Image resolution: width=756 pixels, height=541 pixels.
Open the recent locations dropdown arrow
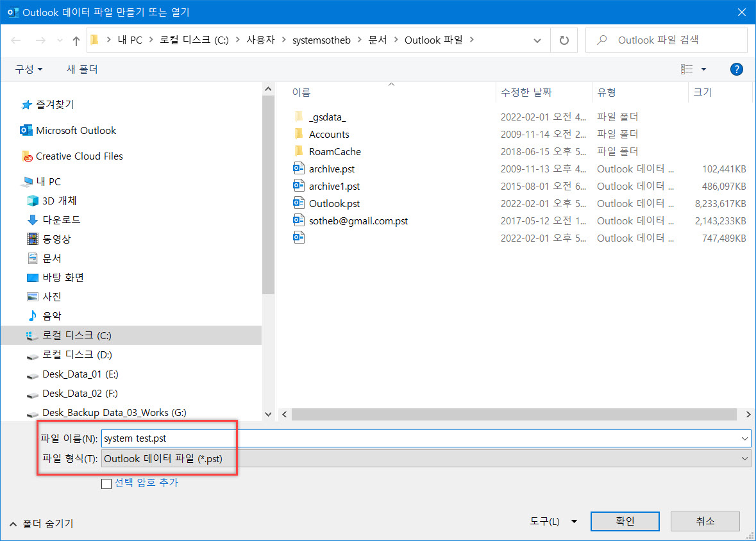60,40
